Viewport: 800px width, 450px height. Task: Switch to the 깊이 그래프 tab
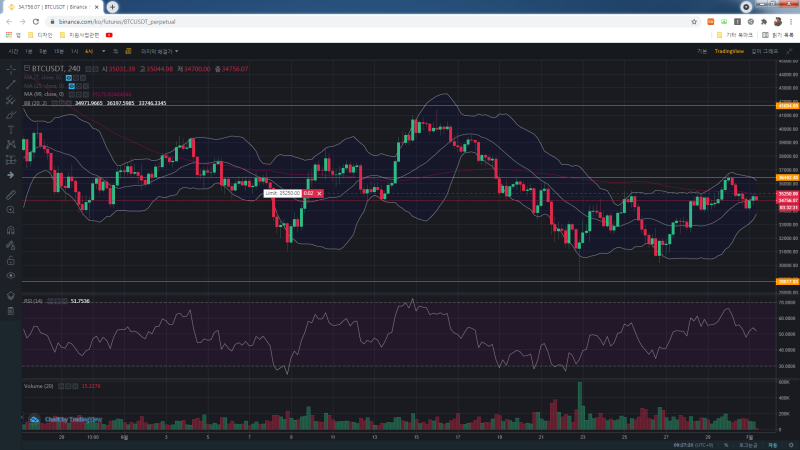[764, 51]
